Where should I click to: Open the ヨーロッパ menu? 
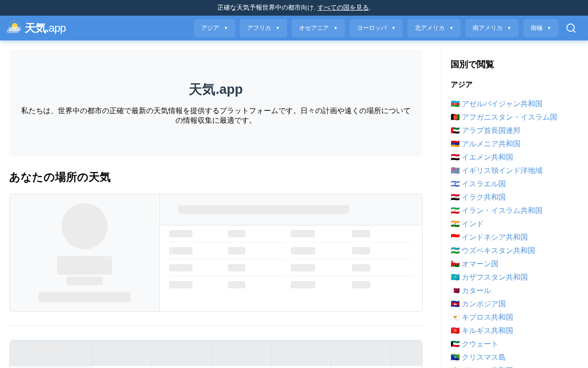point(376,28)
